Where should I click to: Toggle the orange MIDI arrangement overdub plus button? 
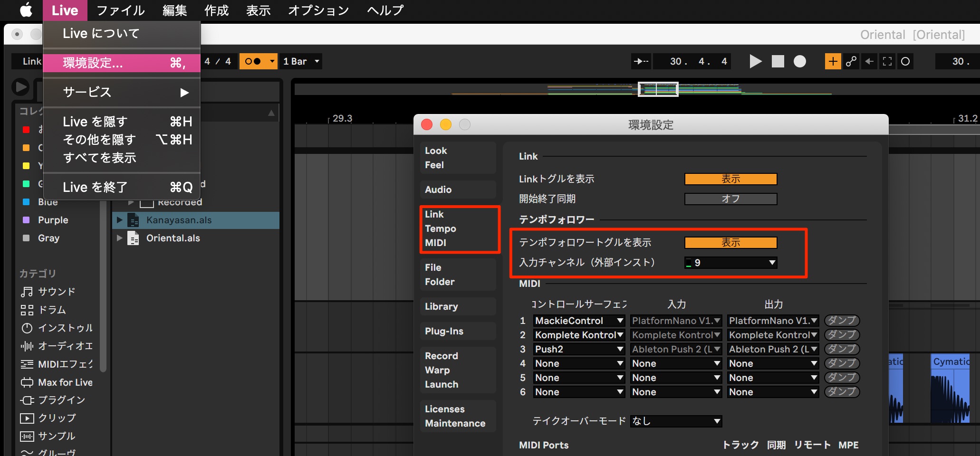(x=833, y=61)
